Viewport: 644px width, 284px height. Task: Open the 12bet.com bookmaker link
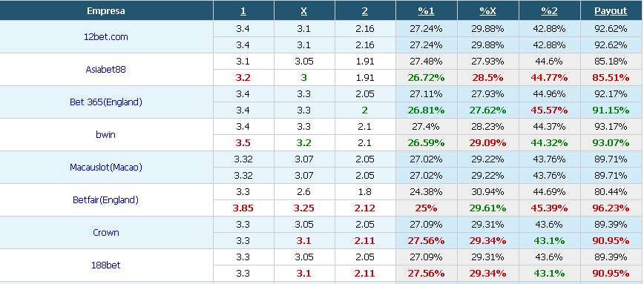(106, 36)
